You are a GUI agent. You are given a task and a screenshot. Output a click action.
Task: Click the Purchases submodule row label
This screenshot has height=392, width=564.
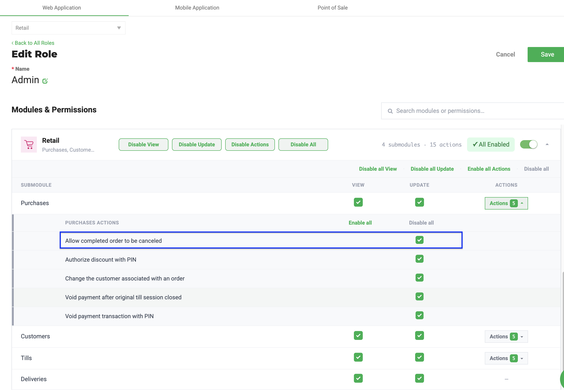pyautogui.click(x=35, y=203)
